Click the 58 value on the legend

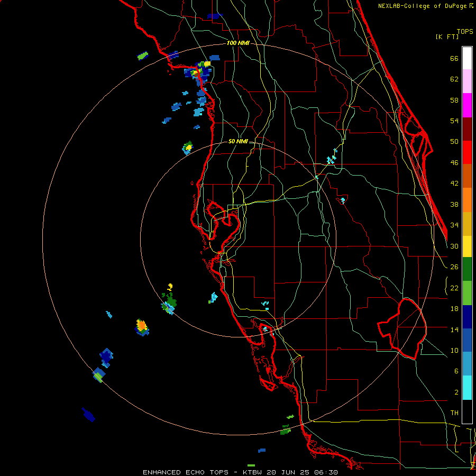pos(454,100)
